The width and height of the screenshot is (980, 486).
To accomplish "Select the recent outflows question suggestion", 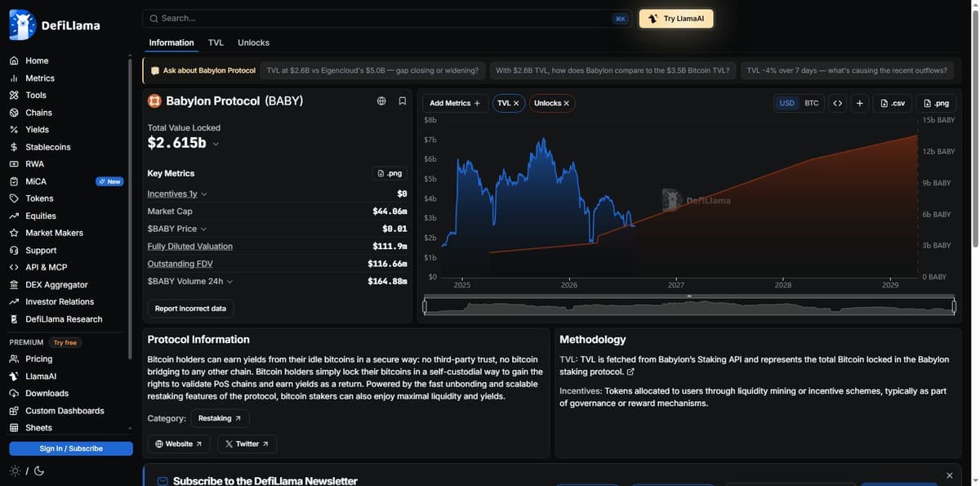I will coord(847,70).
